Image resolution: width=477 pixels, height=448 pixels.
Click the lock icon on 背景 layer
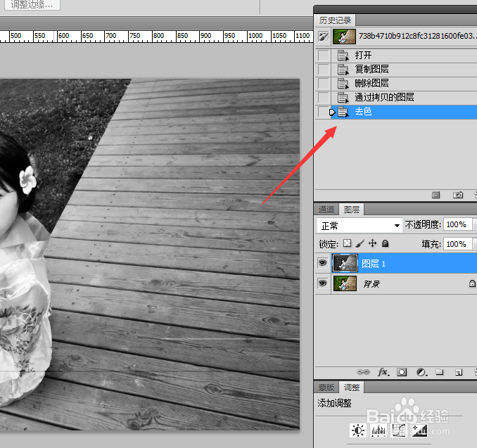tap(472, 283)
